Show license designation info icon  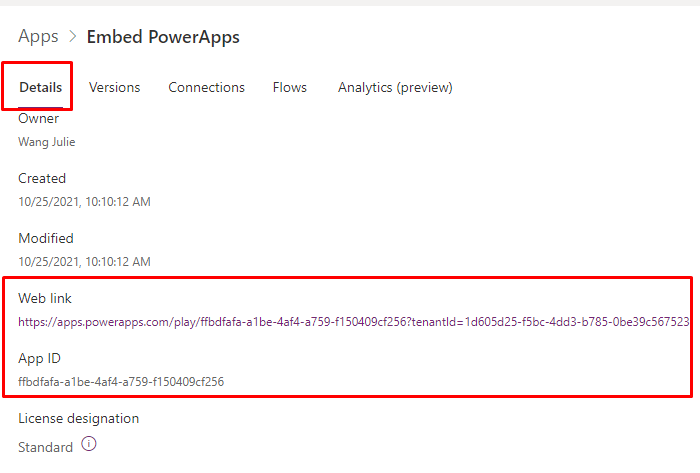(89, 444)
